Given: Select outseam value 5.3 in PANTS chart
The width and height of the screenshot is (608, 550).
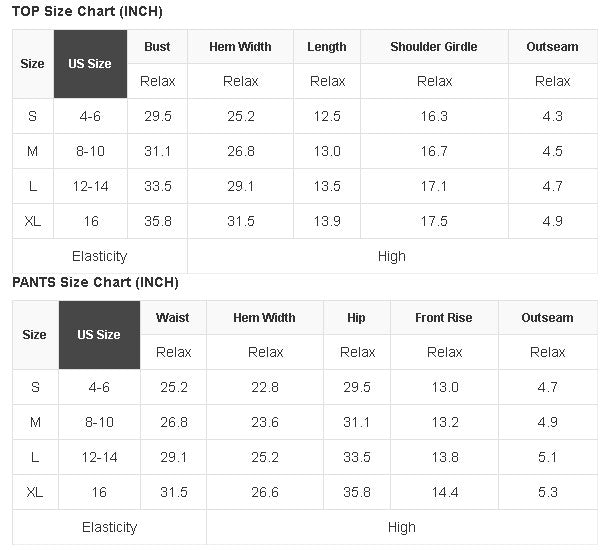Looking at the screenshot, I should [547, 492].
